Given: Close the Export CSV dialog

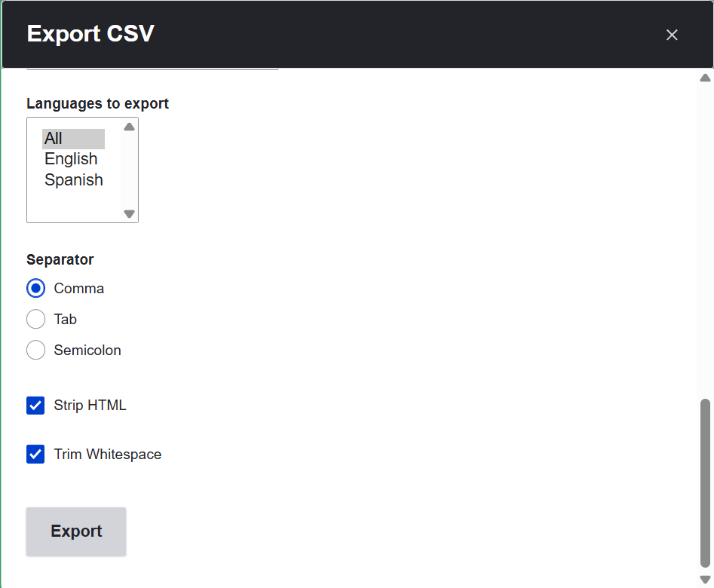Looking at the screenshot, I should [671, 34].
